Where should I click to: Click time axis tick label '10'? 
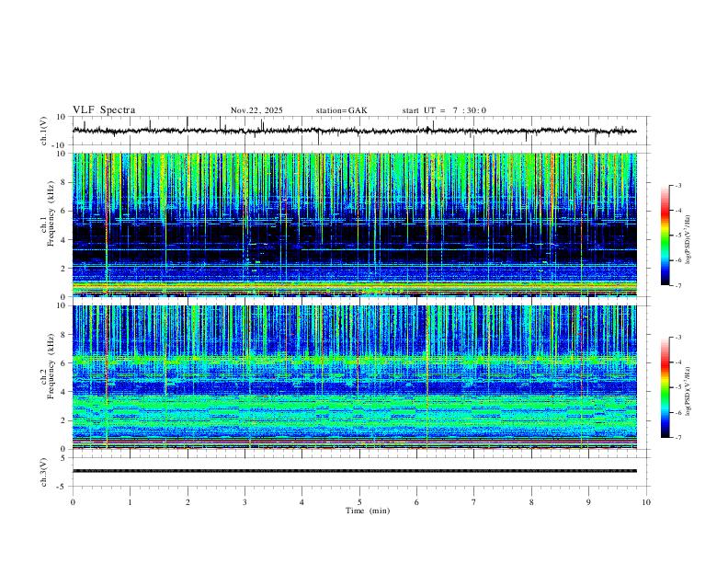pyautogui.click(x=646, y=502)
